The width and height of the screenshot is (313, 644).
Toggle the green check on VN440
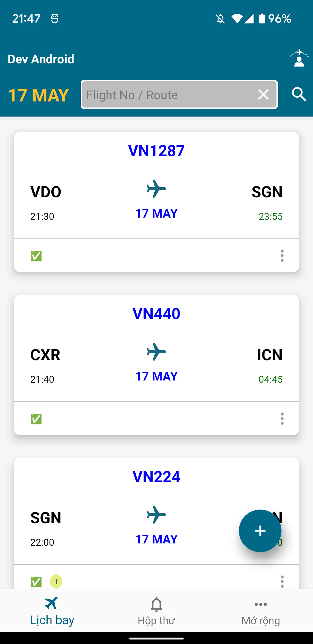click(36, 419)
